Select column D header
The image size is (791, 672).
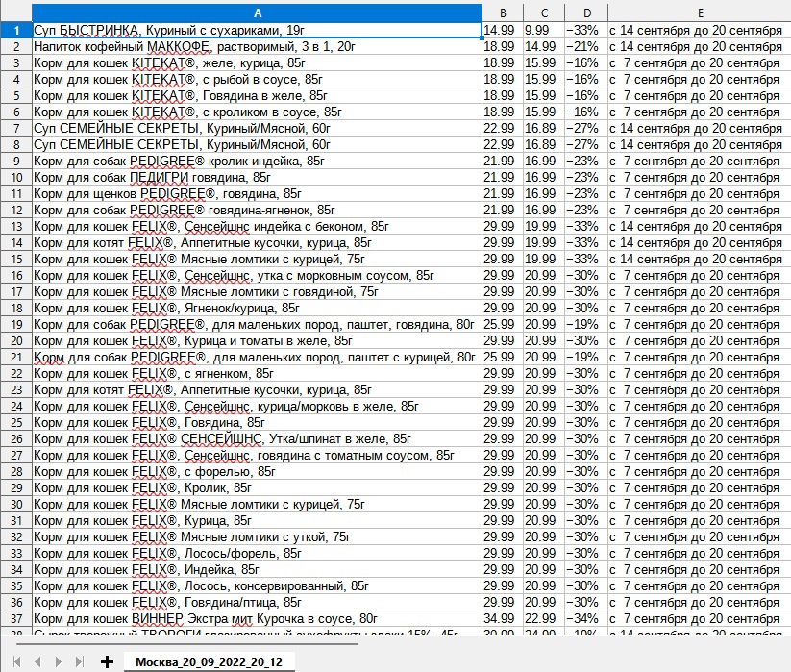point(586,13)
